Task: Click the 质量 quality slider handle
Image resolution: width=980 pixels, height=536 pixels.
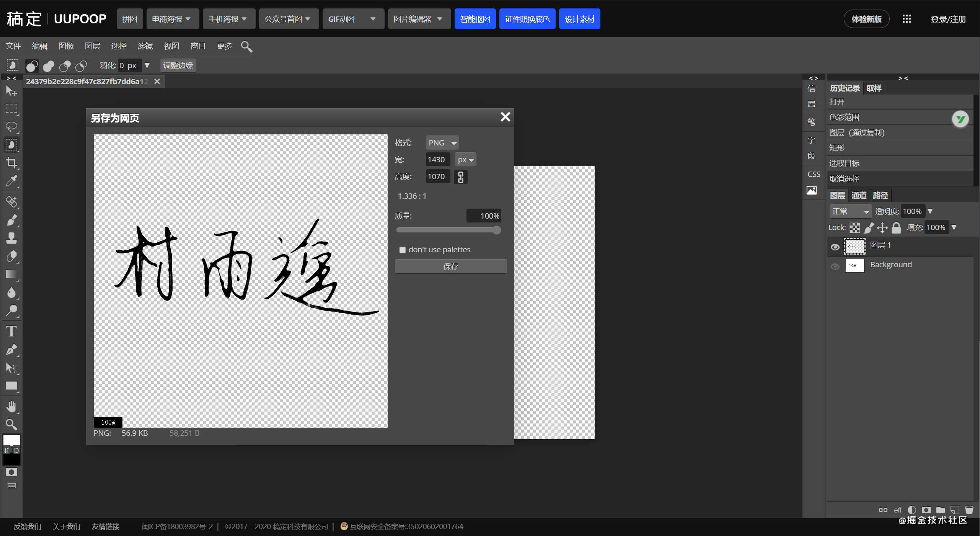Action: point(496,230)
